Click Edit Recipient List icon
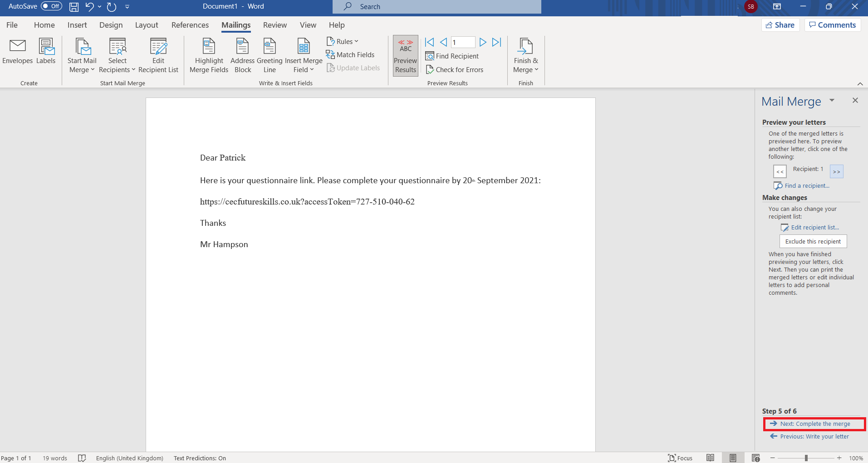 (x=158, y=46)
